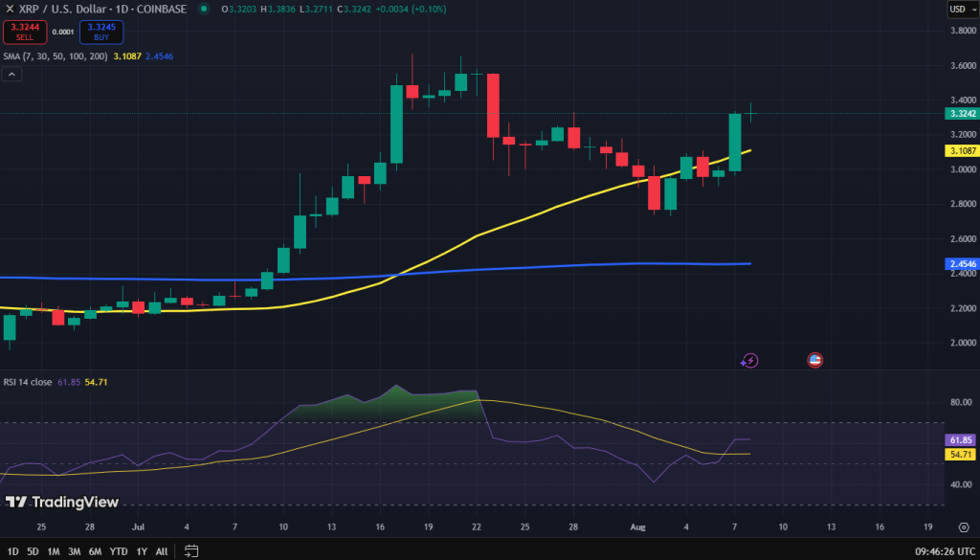
Task: Select the 5D time range
Action: (33, 551)
